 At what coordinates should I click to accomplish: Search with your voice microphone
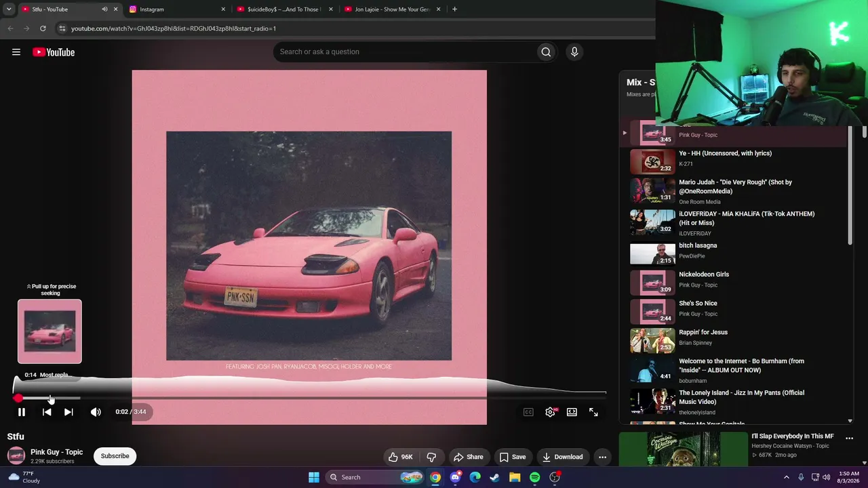coord(574,52)
